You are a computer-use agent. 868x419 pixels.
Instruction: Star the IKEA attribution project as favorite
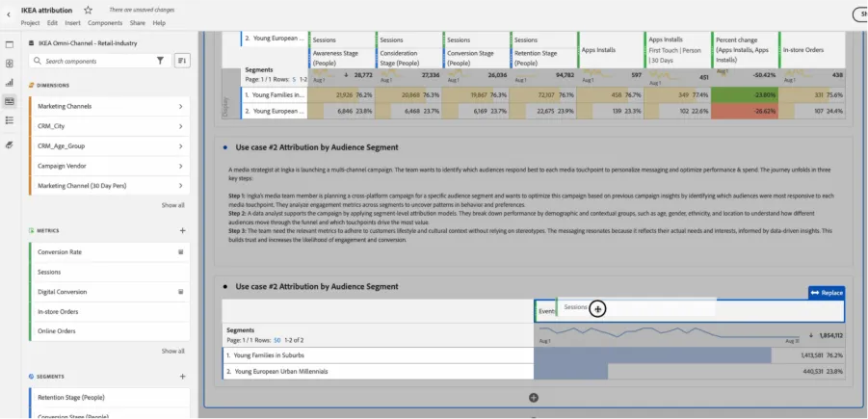click(88, 10)
